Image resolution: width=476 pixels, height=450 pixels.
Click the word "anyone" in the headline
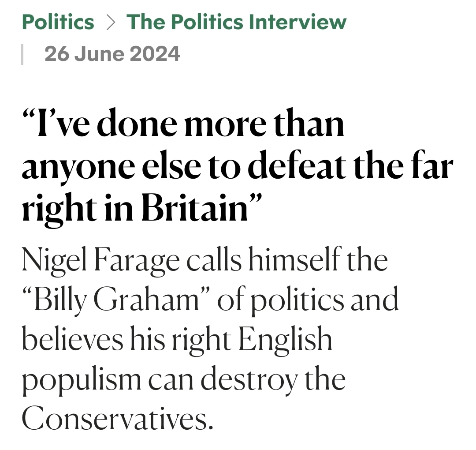pos(78,169)
